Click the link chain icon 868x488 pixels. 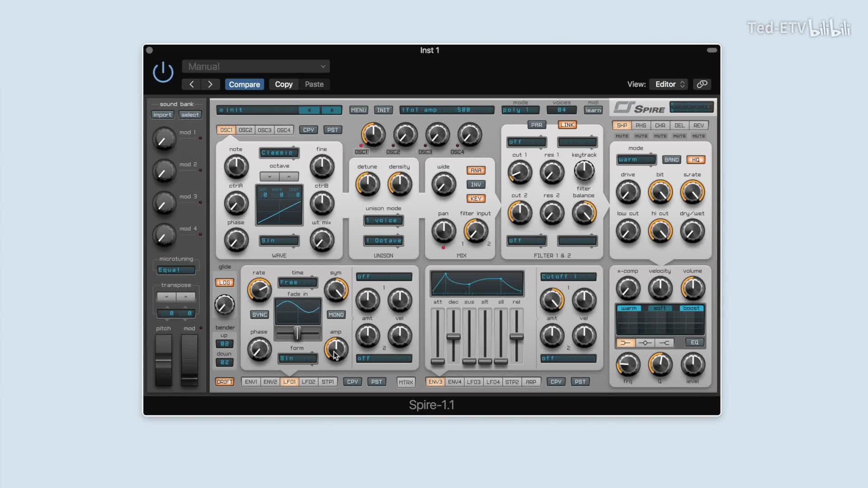coord(702,84)
